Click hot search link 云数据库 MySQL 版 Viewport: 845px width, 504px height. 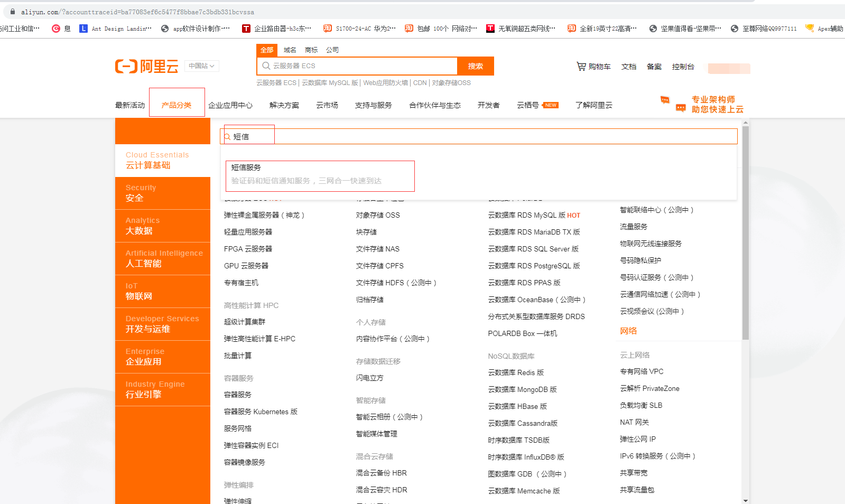(330, 83)
